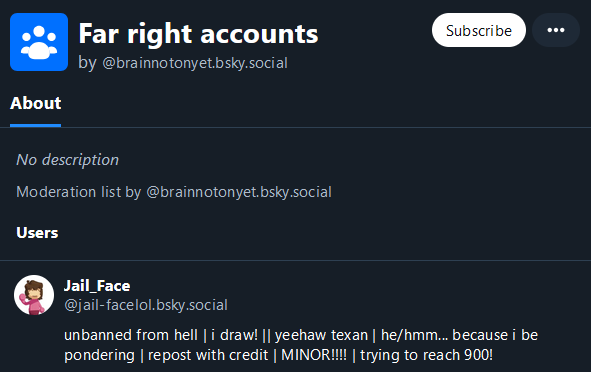
Task: Click the word 'by' before the header handle
Action: click(87, 63)
